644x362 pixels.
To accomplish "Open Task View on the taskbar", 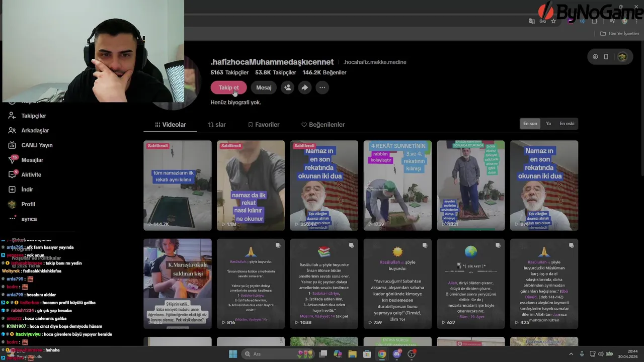I will [x=323, y=354].
